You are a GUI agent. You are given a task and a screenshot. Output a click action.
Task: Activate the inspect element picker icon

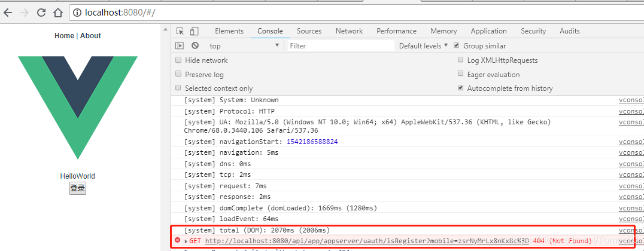(180, 31)
